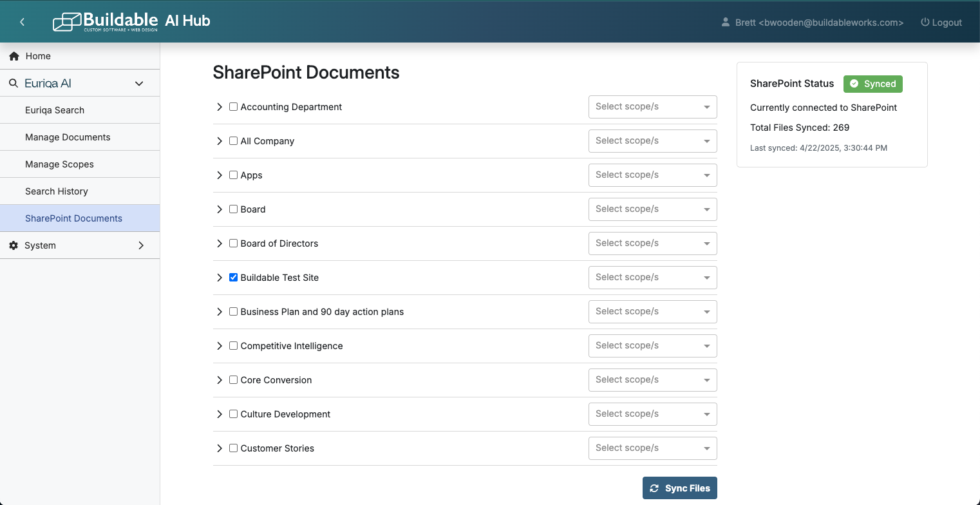Screen dimensions: 980x505
Task: Open scope dropdown for Business Plan row
Action: pyautogui.click(x=653, y=312)
